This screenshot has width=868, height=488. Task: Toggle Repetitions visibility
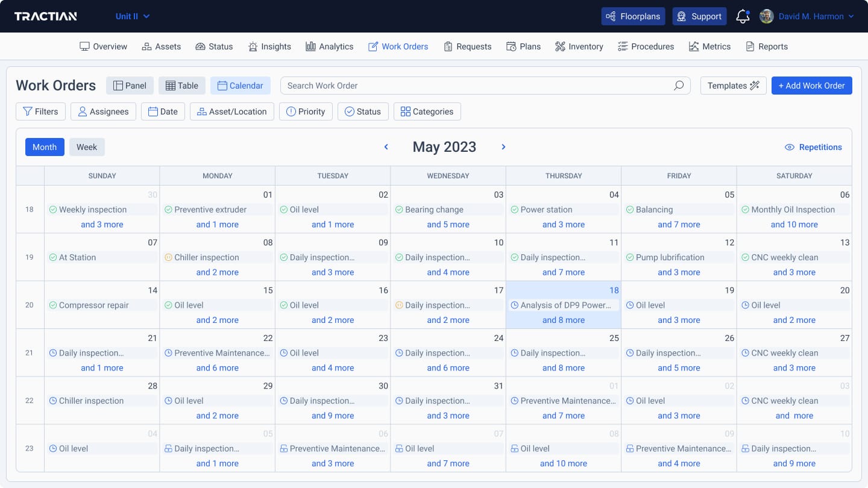point(813,146)
